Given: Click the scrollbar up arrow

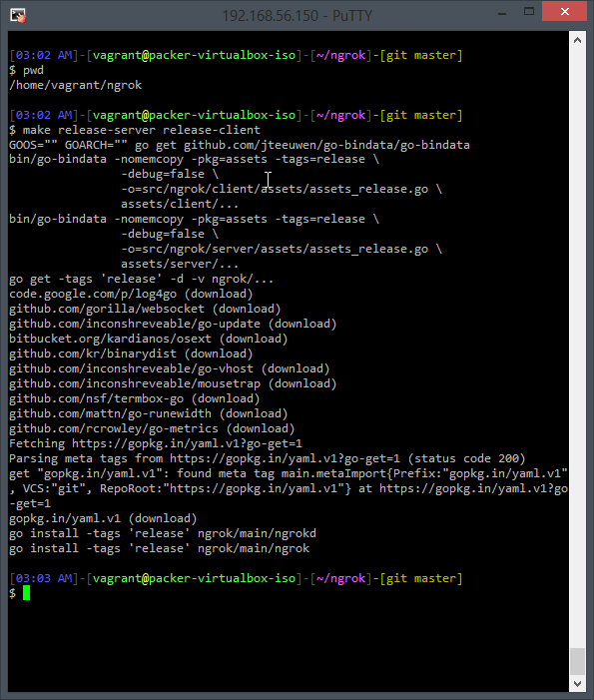Looking at the screenshot, I should tap(577, 40).
